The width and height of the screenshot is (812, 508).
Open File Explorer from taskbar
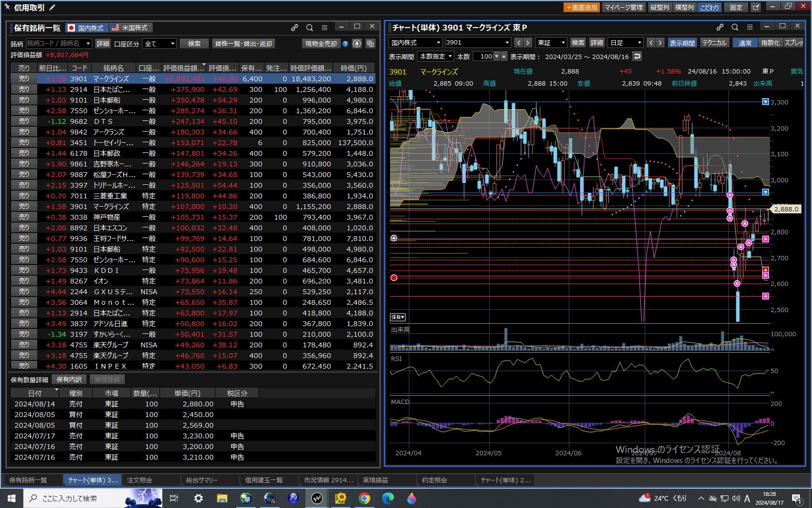point(222,498)
